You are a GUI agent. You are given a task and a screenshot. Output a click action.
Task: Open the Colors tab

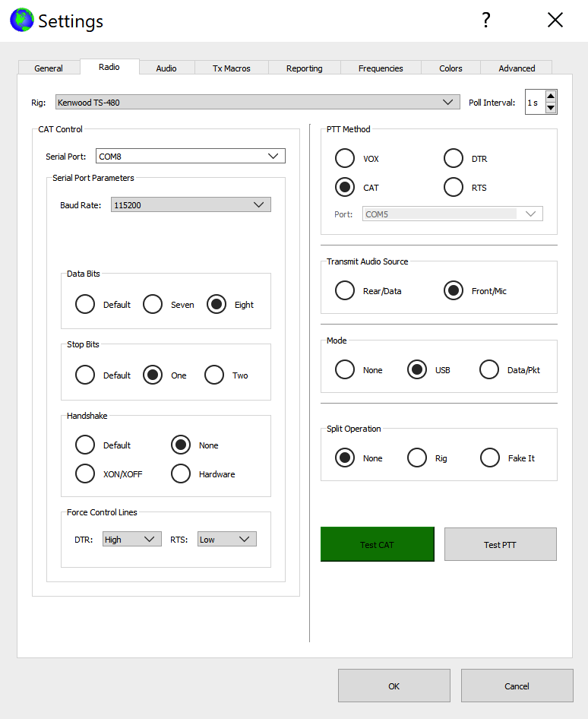tap(450, 68)
